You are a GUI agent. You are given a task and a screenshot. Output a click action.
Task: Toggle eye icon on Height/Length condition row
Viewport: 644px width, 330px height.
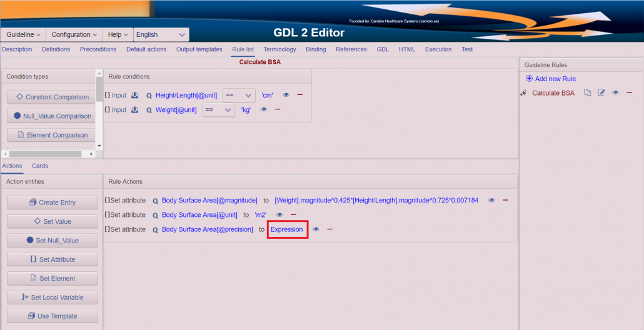[x=286, y=95]
